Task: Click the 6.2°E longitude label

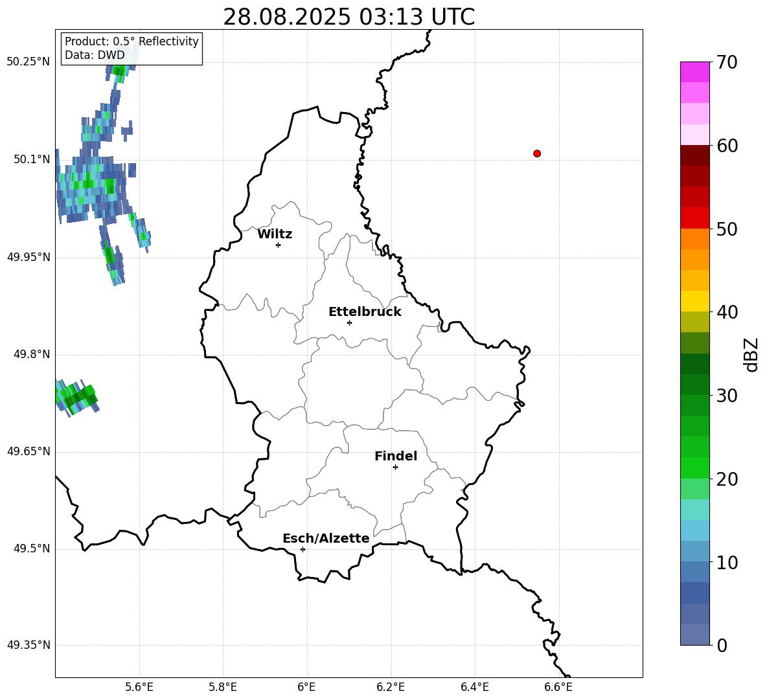Action: click(391, 687)
